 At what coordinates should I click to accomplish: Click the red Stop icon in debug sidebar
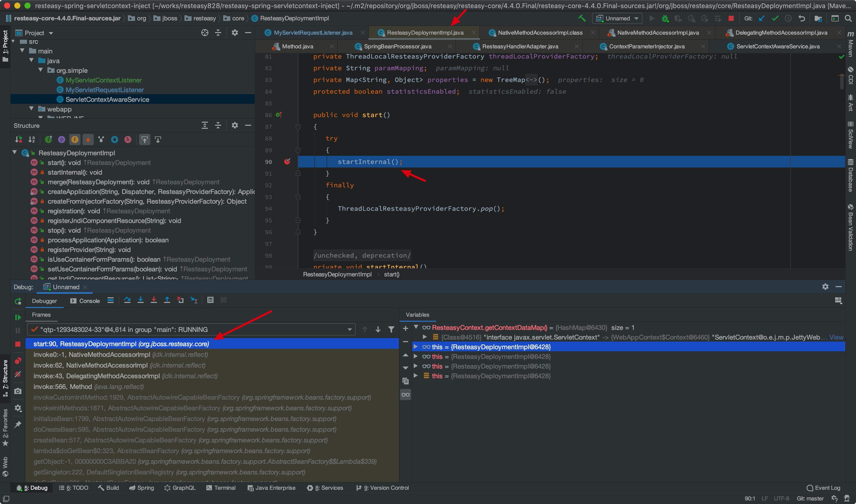(x=18, y=344)
